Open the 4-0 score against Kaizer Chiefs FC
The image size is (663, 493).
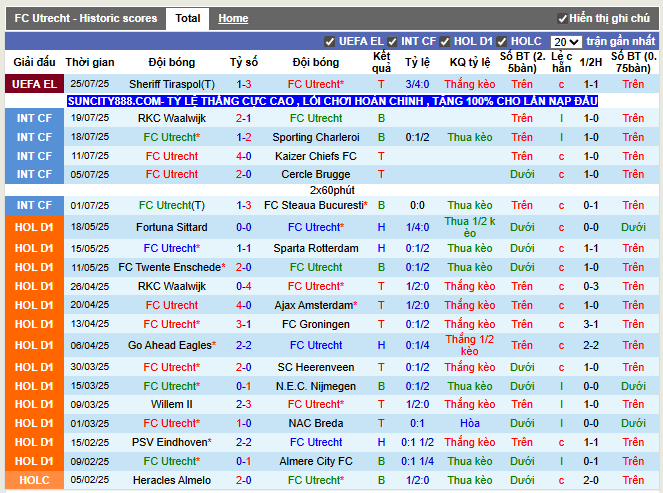coord(244,156)
